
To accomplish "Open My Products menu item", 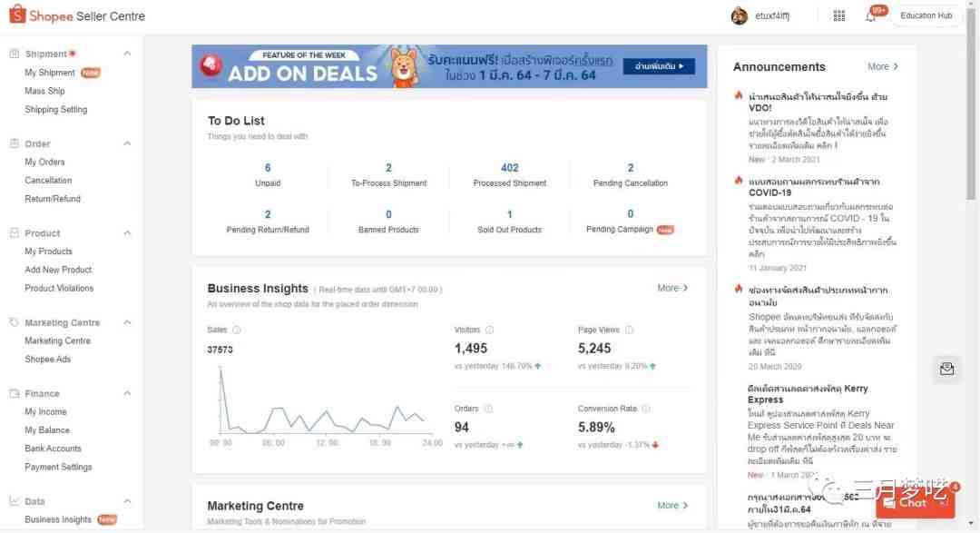I will [48, 251].
